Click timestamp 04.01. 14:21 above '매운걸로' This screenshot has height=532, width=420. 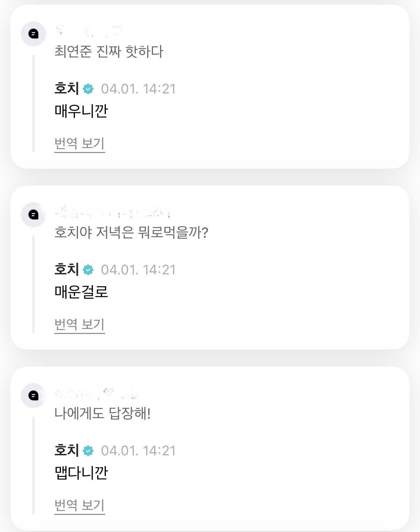click(138, 270)
